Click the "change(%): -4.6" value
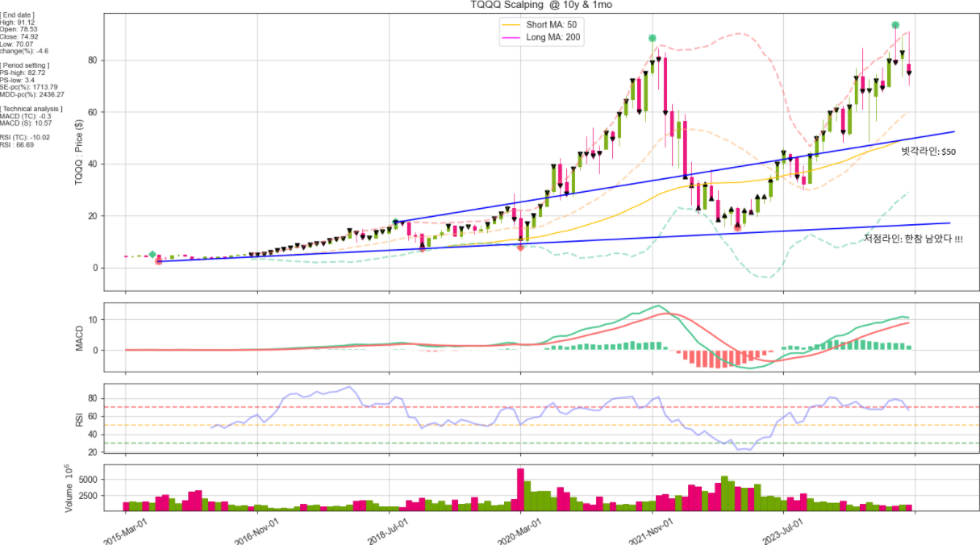 [x=24, y=52]
